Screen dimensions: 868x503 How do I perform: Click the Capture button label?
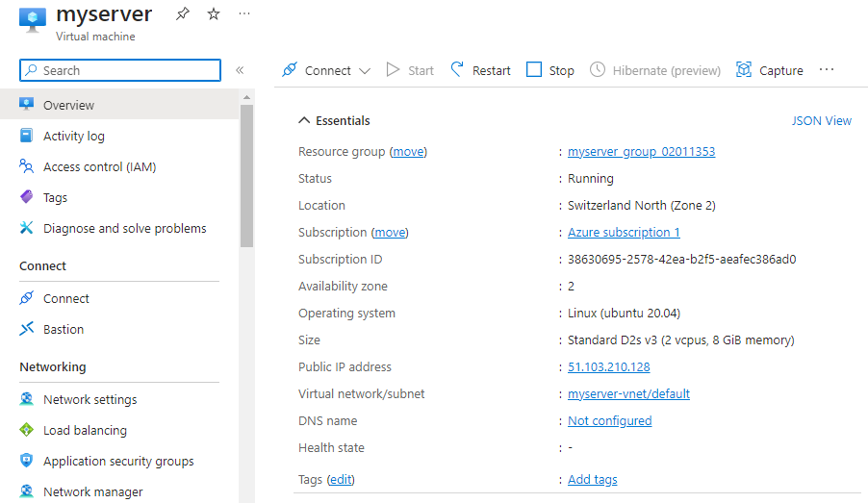click(781, 70)
